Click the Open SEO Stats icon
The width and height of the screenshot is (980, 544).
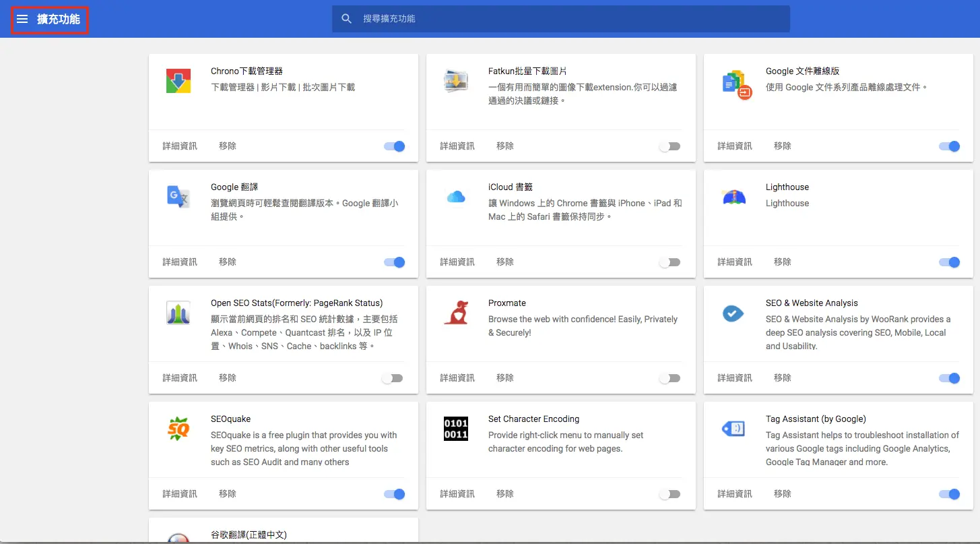178,313
